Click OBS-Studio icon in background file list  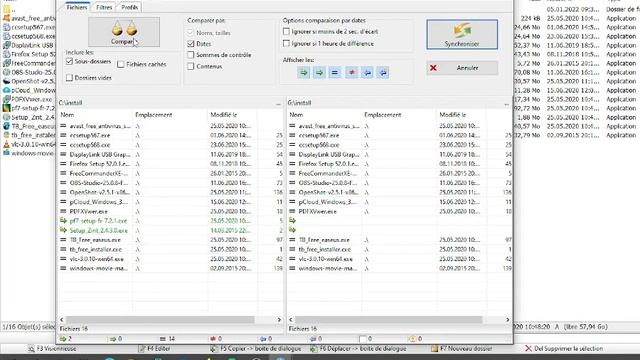point(6,72)
